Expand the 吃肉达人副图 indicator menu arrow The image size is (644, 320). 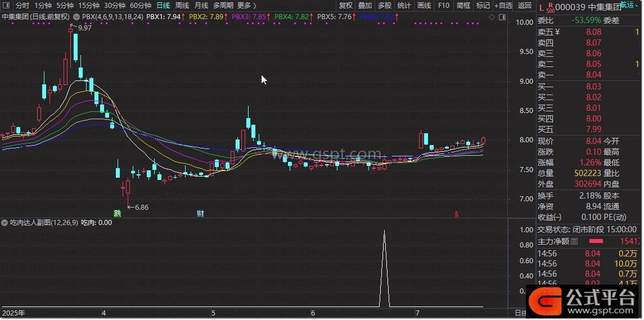pyautogui.click(x=4, y=223)
